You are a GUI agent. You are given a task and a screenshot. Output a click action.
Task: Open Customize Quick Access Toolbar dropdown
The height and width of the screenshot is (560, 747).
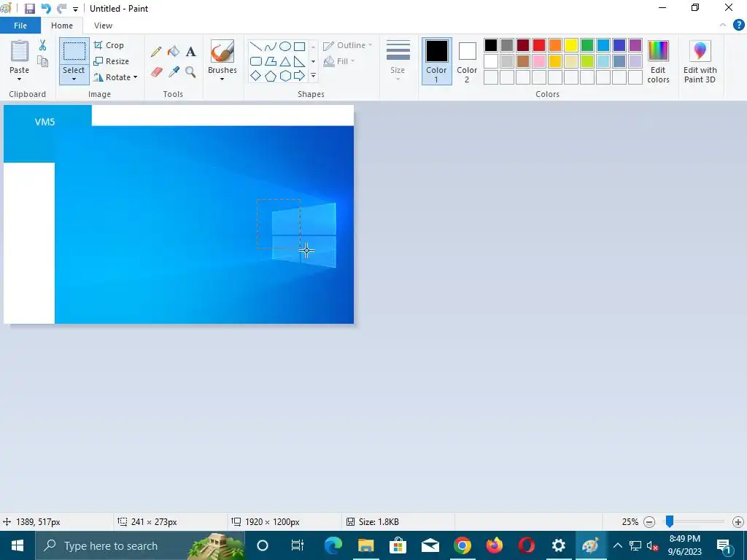75,9
